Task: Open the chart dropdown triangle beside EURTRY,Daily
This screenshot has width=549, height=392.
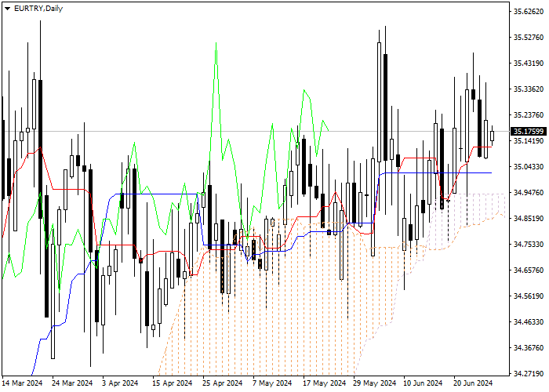Action: (x=7, y=9)
